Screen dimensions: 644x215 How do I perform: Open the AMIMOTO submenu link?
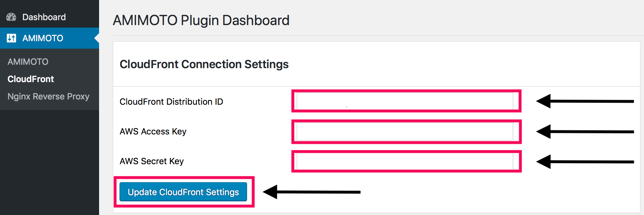point(28,61)
